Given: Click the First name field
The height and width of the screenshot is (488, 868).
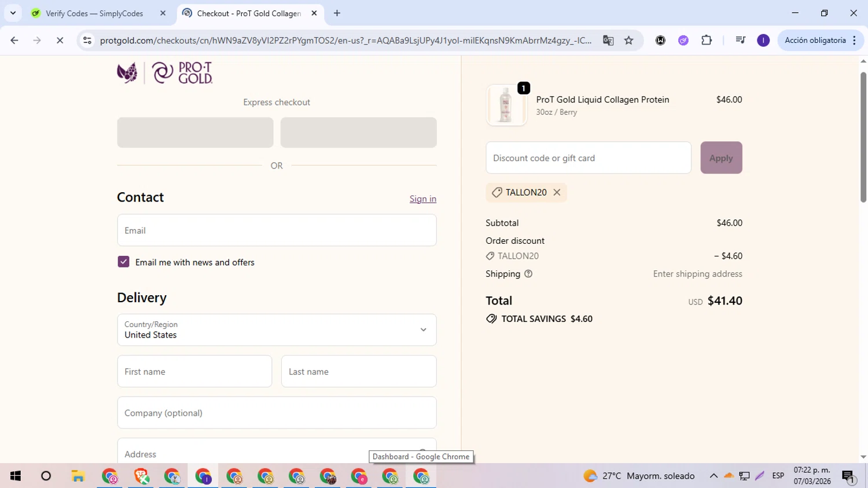Looking at the screenshot, I should tap(194, 372).
